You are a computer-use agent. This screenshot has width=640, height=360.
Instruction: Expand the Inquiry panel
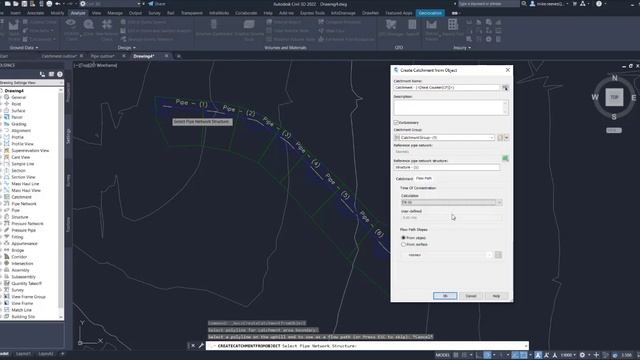pos(462,48)
